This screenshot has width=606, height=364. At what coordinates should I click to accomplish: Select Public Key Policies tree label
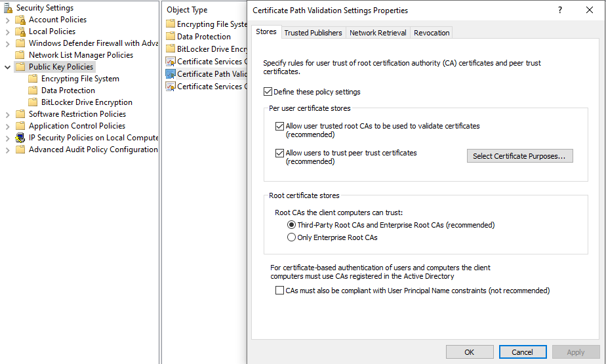click(x=61, y=67)
